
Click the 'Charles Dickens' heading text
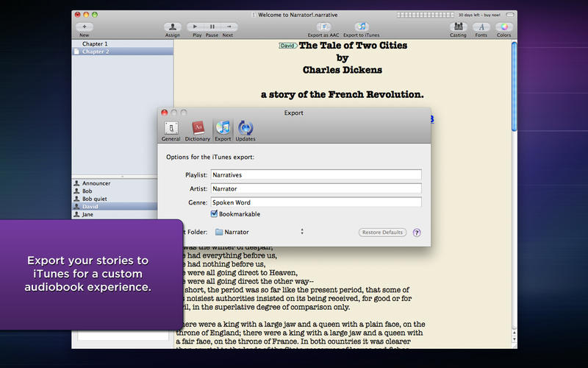343,70
